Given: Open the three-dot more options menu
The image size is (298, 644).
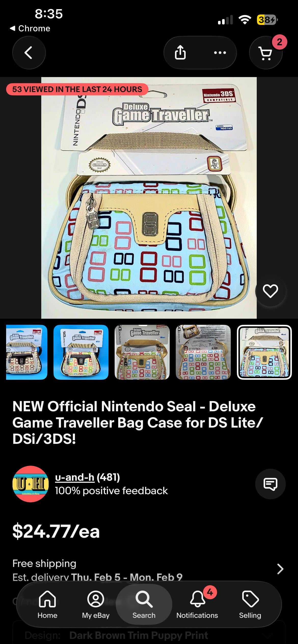Looking at the screenshot, I should pos(220,53).
